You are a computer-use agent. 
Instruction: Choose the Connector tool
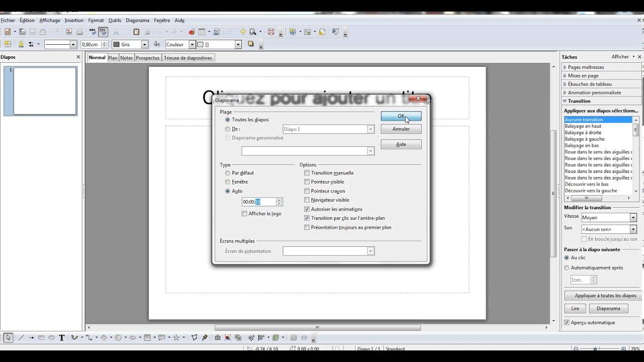tap(89, 338)
